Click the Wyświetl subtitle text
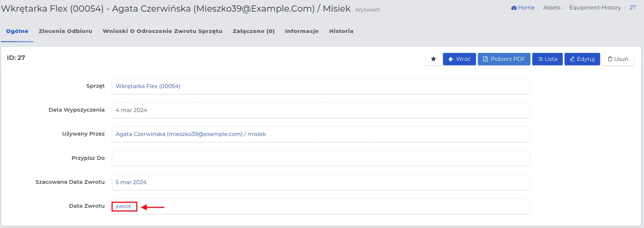Viewport: 644px width, 228px height. (367, 10)
